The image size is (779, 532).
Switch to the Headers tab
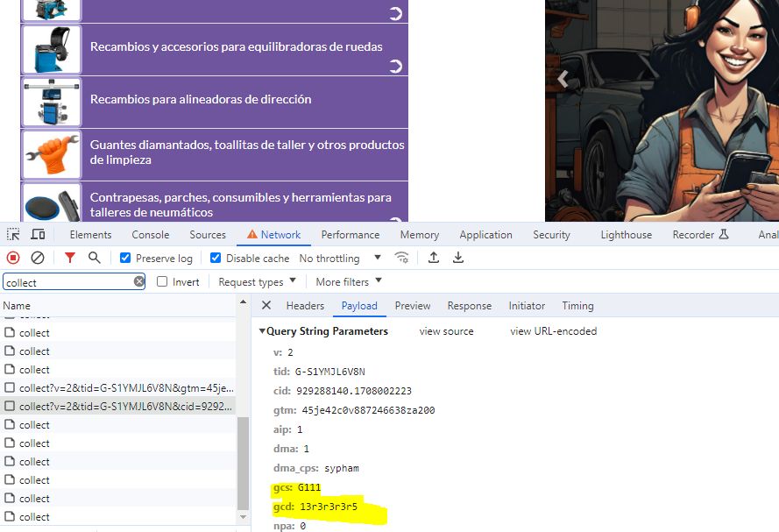[305, 306]
